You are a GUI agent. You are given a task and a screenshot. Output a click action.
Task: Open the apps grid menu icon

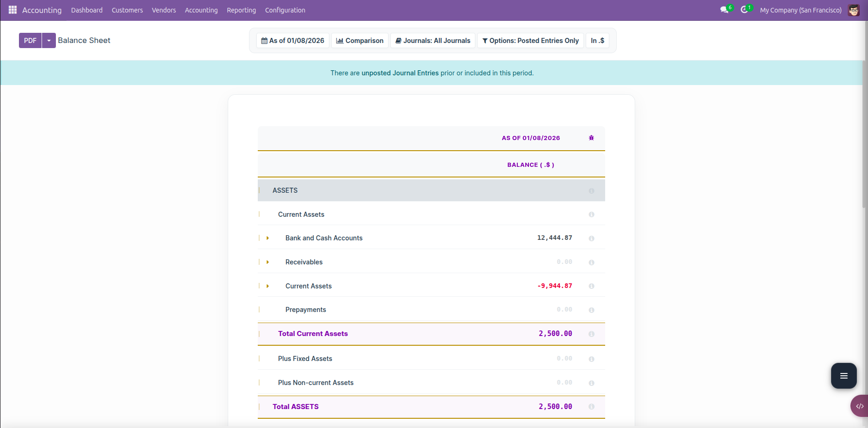pos(12,10)
